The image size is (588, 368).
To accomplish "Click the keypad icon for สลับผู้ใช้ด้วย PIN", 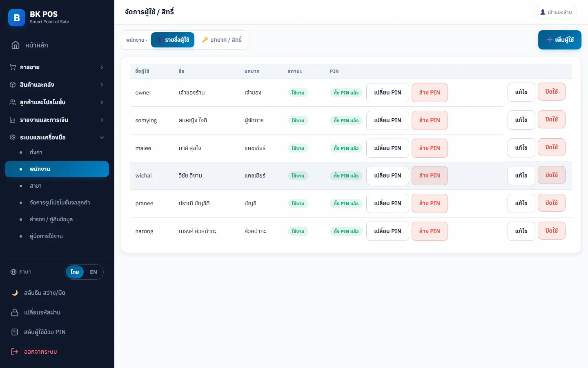I will [x=15, y=332].
